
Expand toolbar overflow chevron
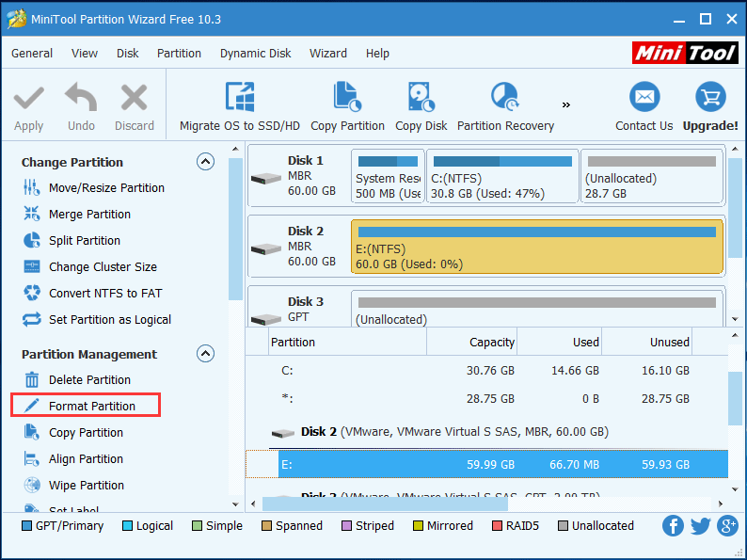tap(566, 104)
